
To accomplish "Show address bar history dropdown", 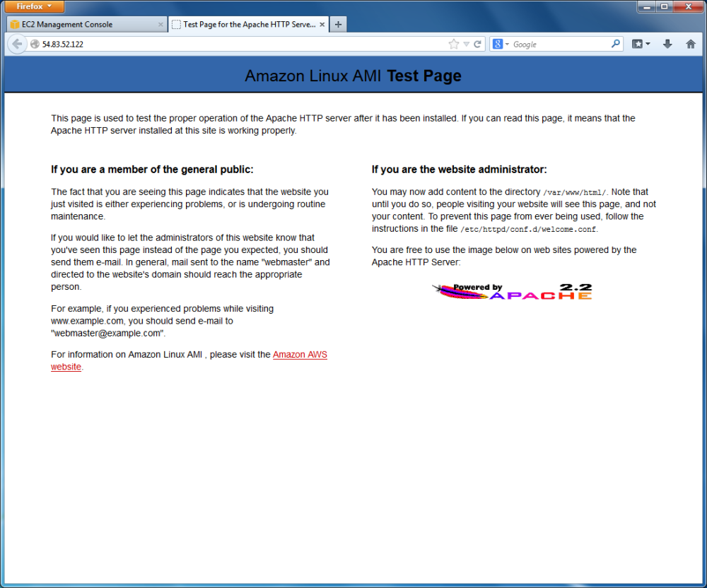I will point(466,44).
